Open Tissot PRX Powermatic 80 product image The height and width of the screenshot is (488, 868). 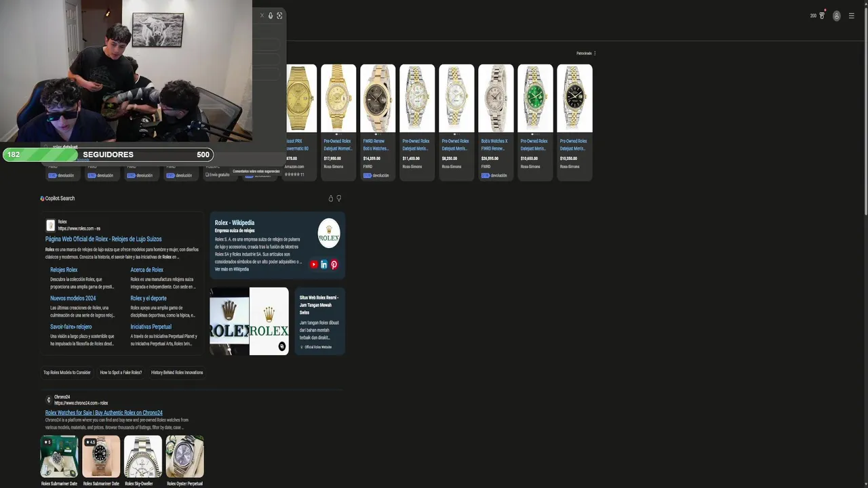[x=301, y=98]
